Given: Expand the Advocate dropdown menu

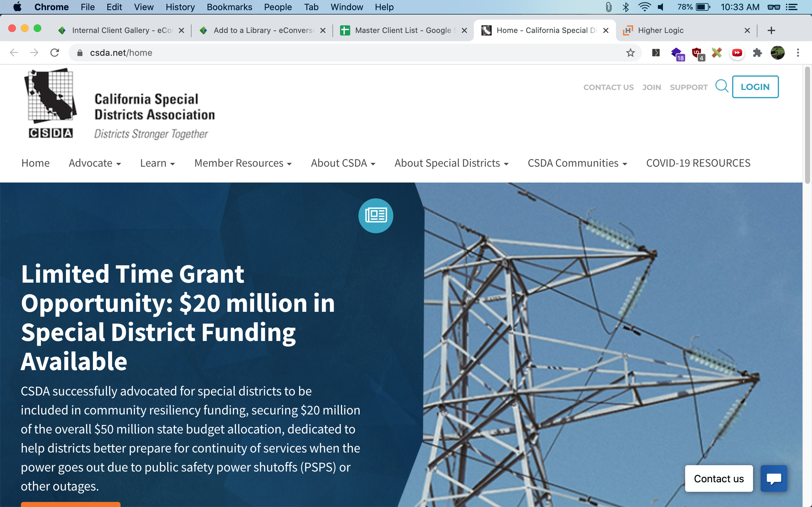Looking at the screenshot, I should 95,163.
